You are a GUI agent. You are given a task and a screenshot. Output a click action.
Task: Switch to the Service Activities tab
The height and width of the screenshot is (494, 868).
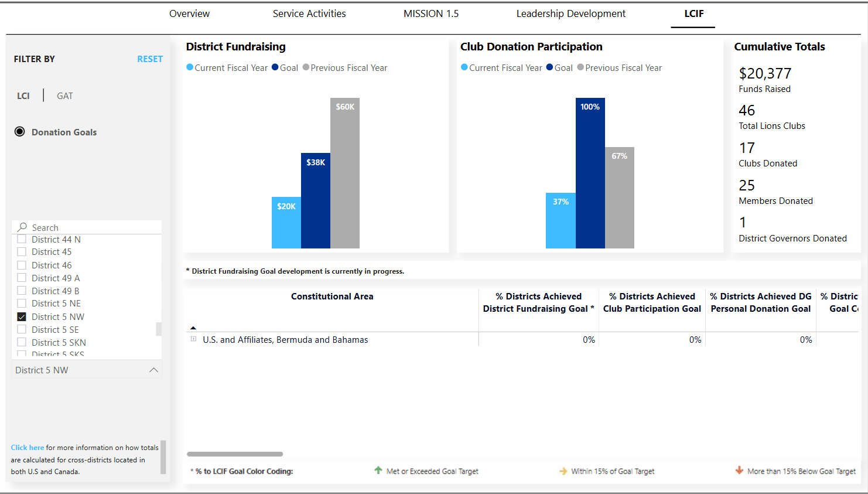tap(309, 13)
